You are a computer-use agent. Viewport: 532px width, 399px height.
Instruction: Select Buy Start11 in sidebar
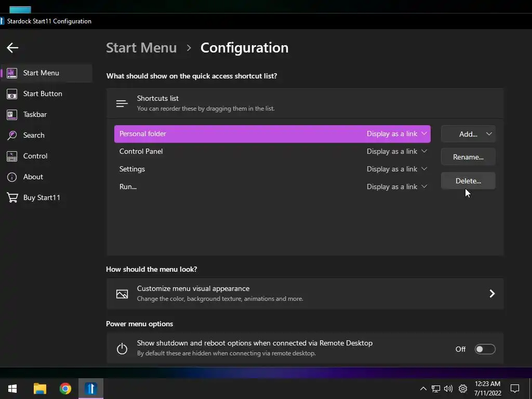(x=47, y=198)
